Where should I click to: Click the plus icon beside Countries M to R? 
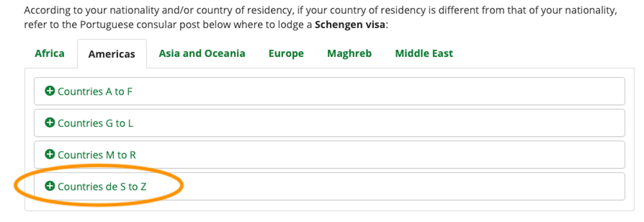pyautogui.click(x=50, y=154)
